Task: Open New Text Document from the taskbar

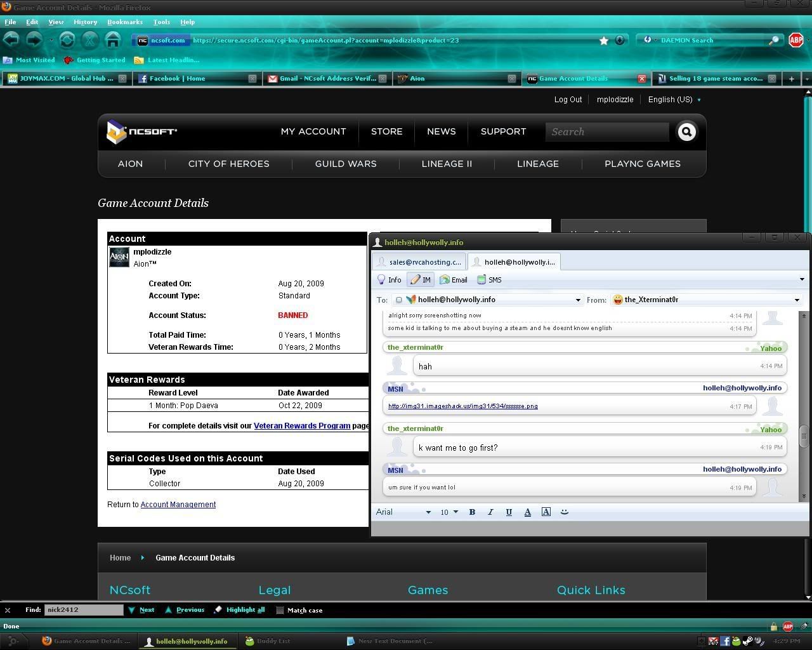Action: click(390, 641)
